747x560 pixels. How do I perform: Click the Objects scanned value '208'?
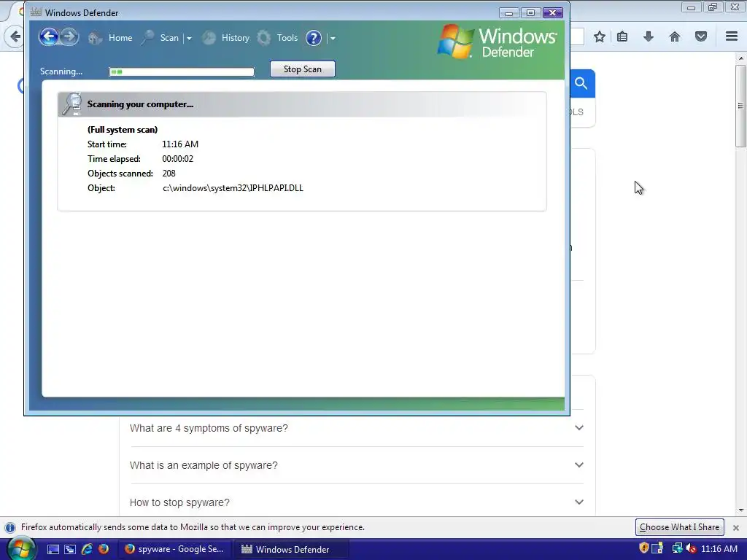tap(169, 174)
